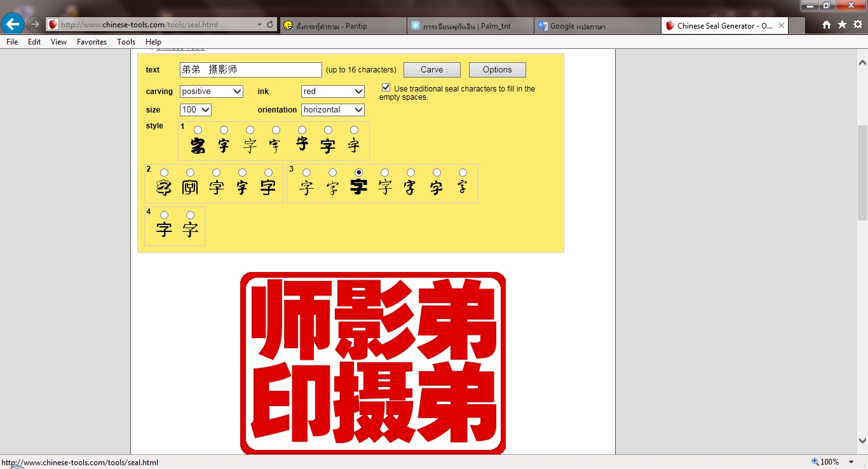Screen dimensions: 868x469
Task: Select the fifth radio button in style group 3
Action: click(x=410, y=172)
